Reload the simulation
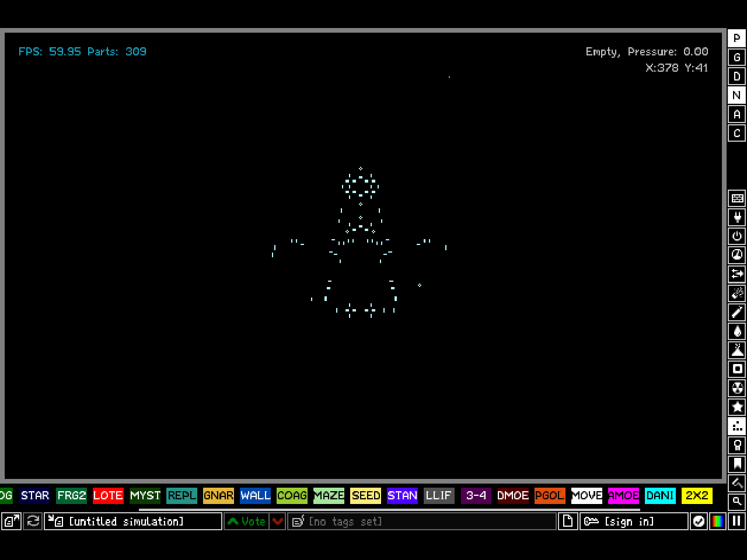 (x=33, y=521)
